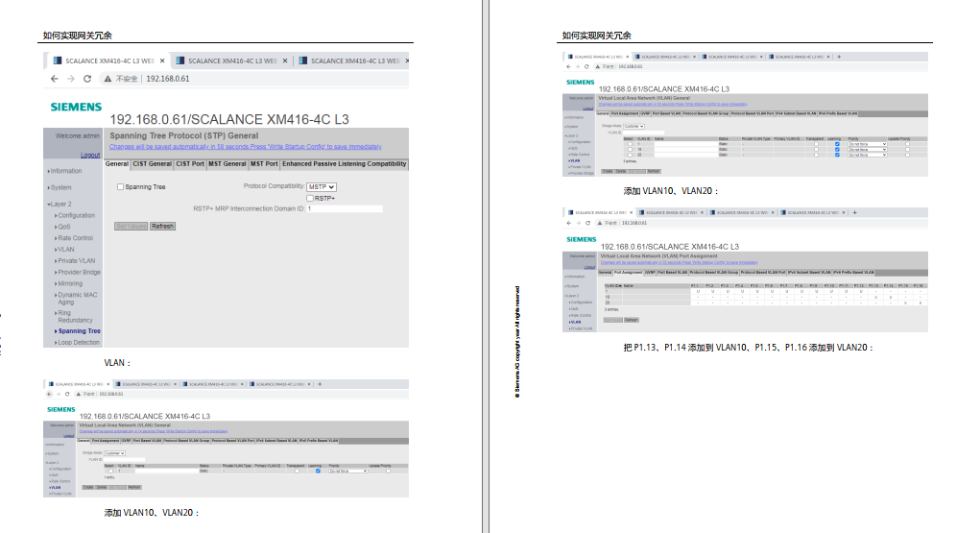Open Mirroring in STP page sidebar

coord(69,283)
